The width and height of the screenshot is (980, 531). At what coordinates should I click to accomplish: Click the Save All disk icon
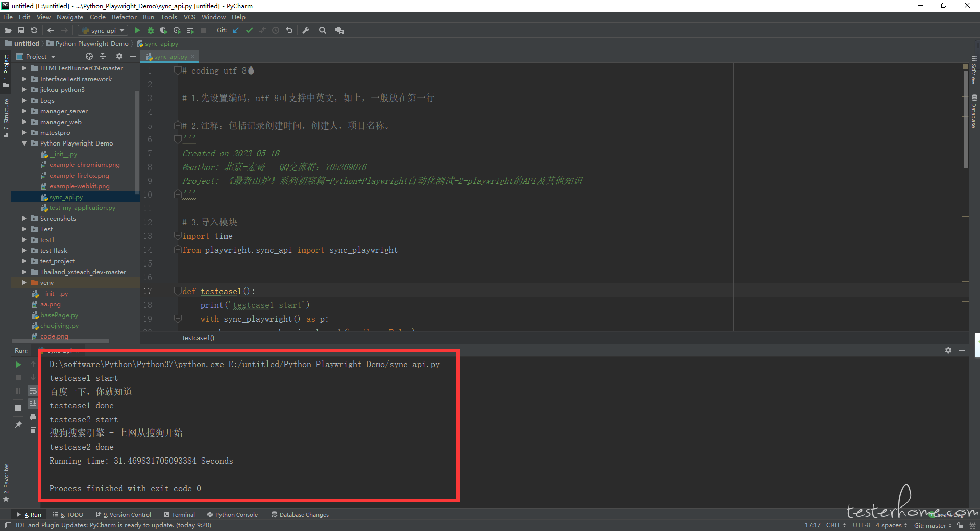pyautogui.click(x=21, y=31)
